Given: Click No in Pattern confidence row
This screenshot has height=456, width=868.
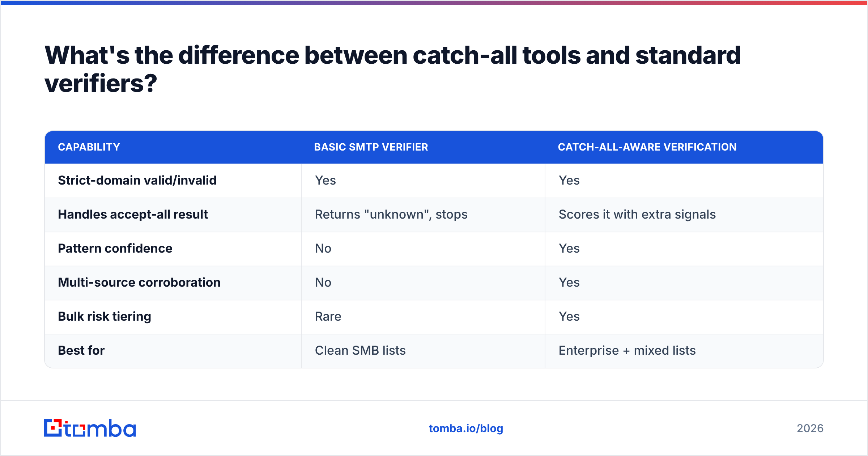Looking at the screenshot, I should [323, 248].
